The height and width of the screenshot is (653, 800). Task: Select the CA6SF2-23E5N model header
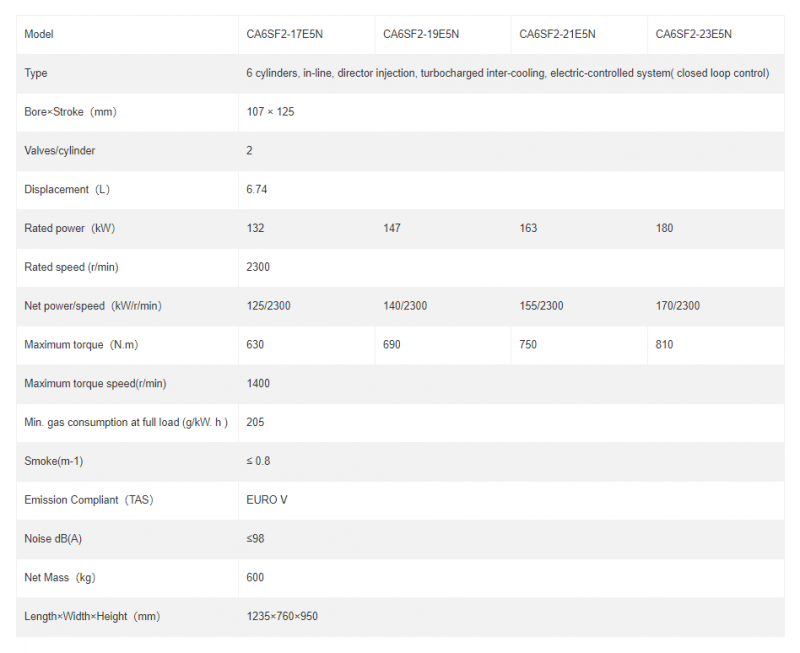pyautogui.click(x=694, y=34)
